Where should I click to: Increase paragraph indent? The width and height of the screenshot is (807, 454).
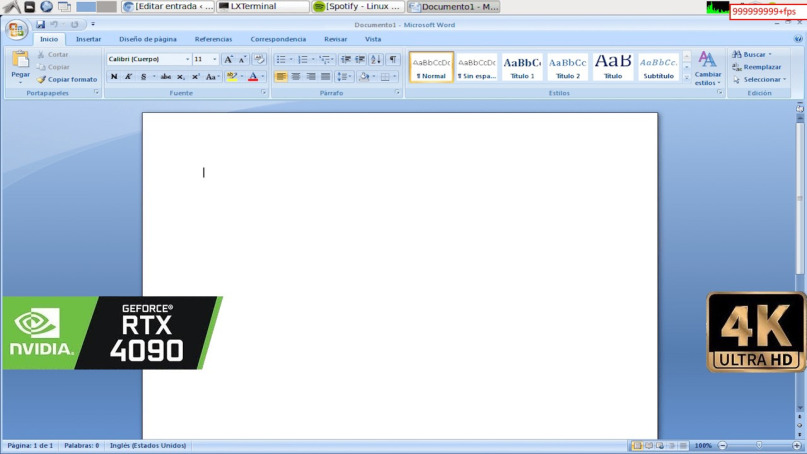coord(360,60)
